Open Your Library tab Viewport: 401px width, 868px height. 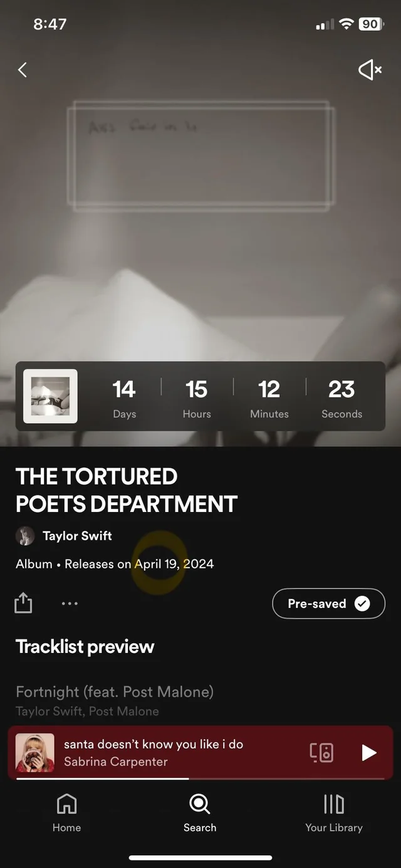click(333, 813)
